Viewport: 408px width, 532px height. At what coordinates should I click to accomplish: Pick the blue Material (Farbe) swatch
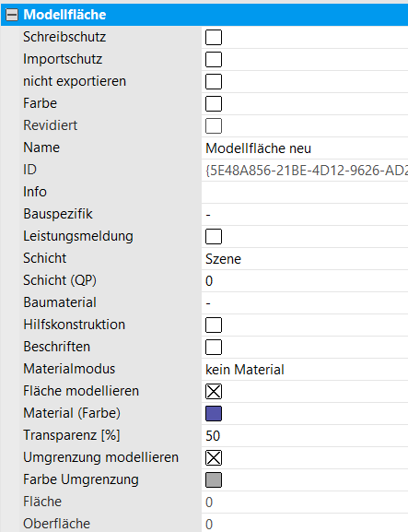click(214, 414)
